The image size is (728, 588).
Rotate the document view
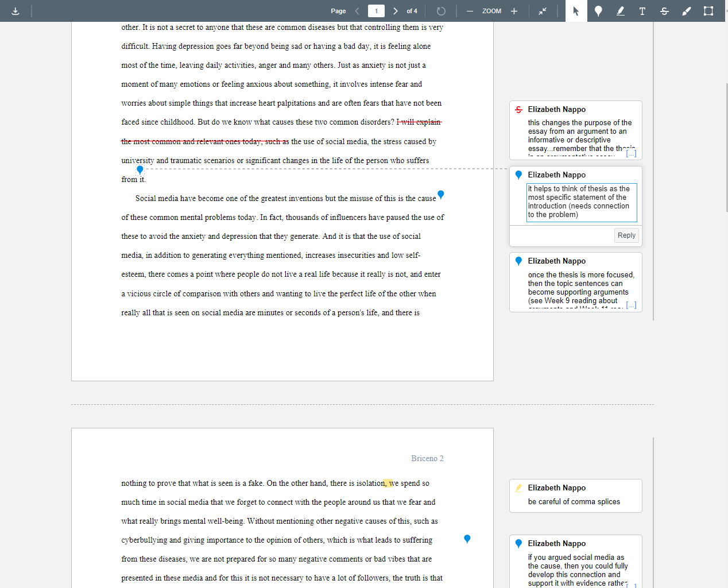[441, 11]
